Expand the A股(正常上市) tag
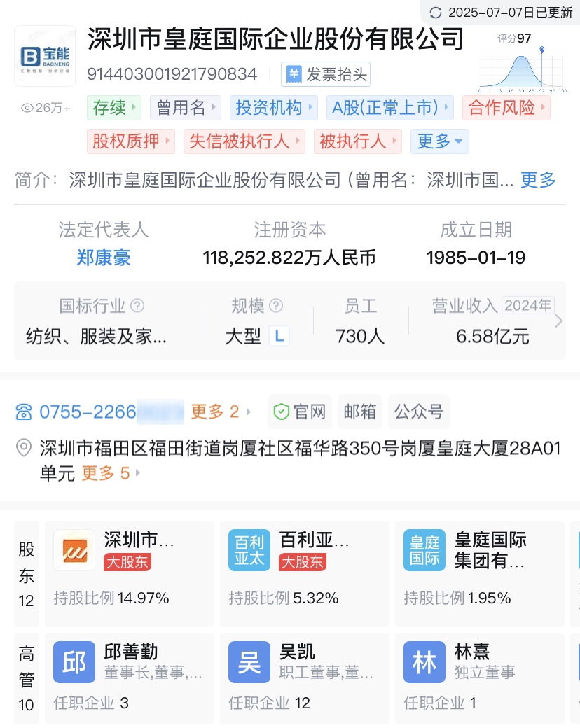The image size is (580, 728). [x=389, y=108]
